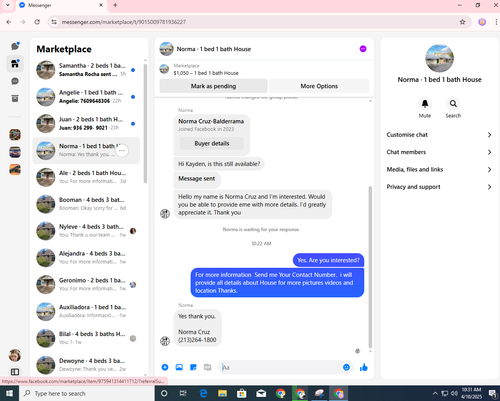500x401 pixels.
Task: Open Nyleve 4 beds 3 bath conversation
Action: (x=86, y=231)
